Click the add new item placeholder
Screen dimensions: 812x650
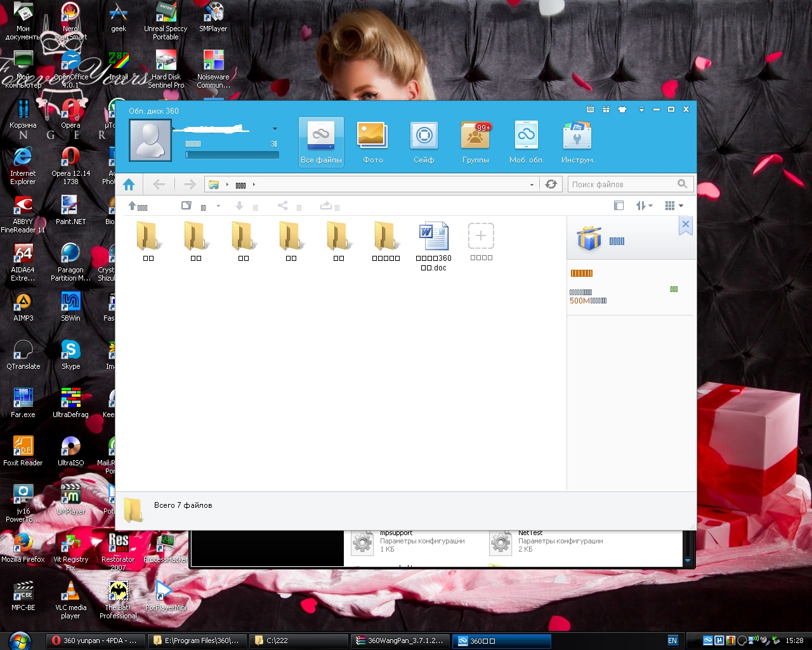coord(481,236)
